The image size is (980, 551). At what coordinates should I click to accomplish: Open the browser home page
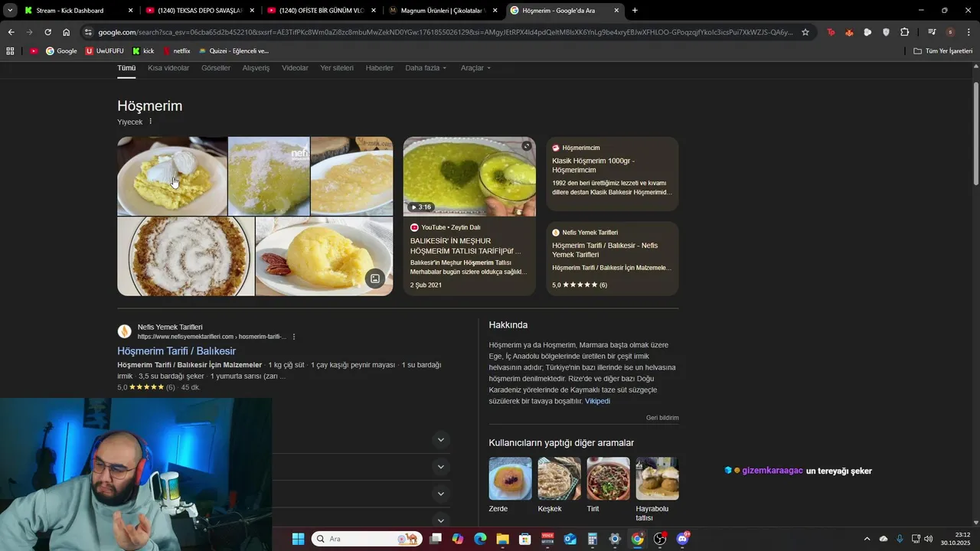(x=66, y=32)
